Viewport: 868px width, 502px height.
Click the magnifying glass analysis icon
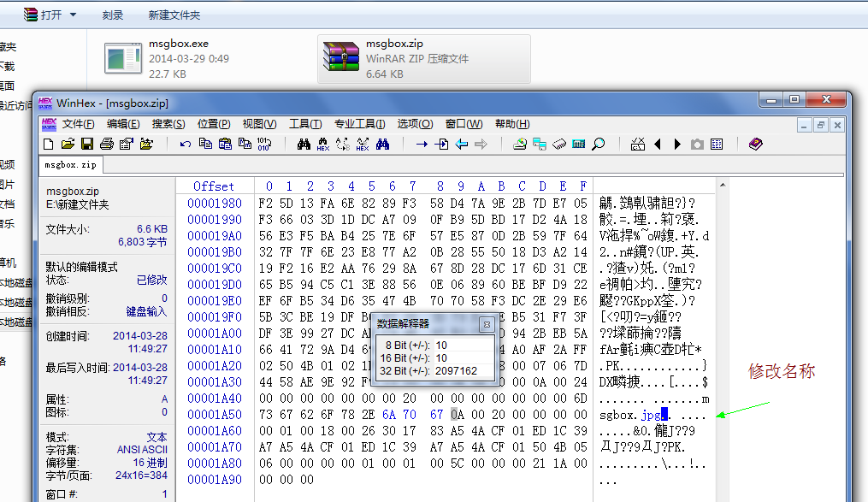tap(599, 145)
